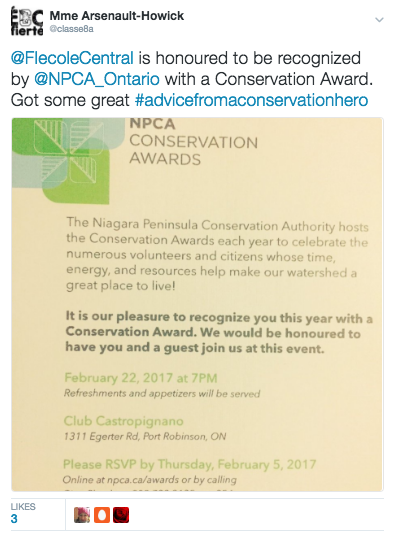Open the @FlecoleCentral mention
This screenshot has width=398, height=534.
(x=72, y=58)
